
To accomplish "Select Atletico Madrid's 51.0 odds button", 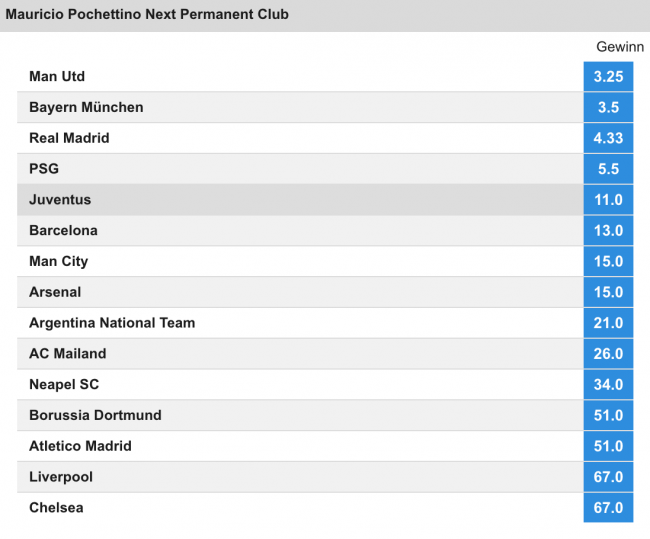I will pos(607,446).
